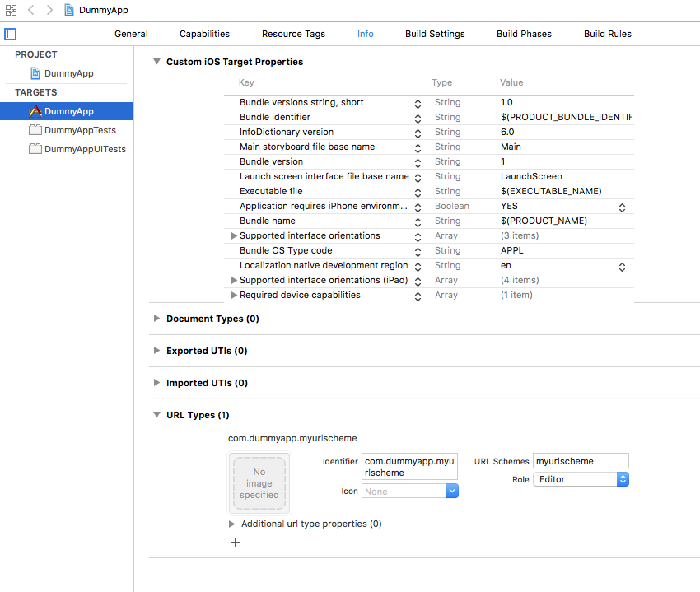Click the DummyApp file icon in breadcrumb
Image resolution: width=700 pixels, height=592 pixels.
68,10
